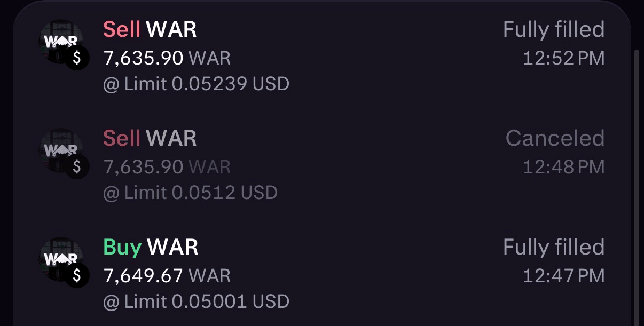
Task: Click Fully filled status on the sell order
Action: click(553, 30)
